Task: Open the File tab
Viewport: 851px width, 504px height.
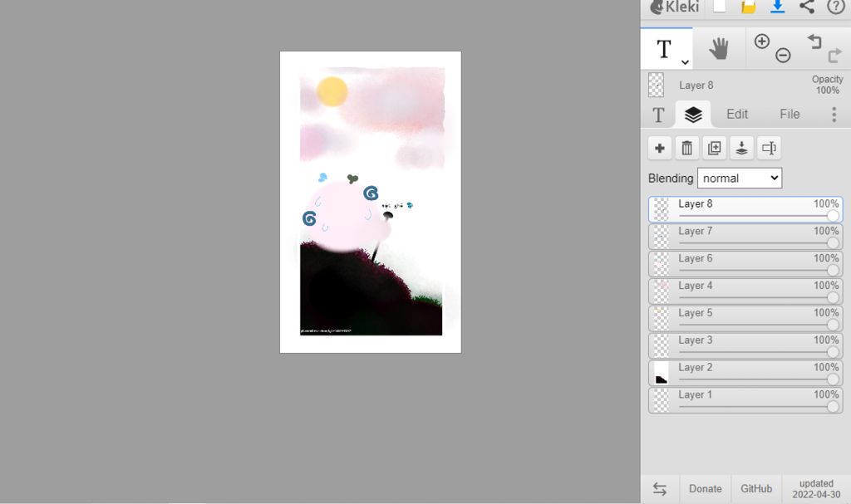Action: [x=790, y=114]
